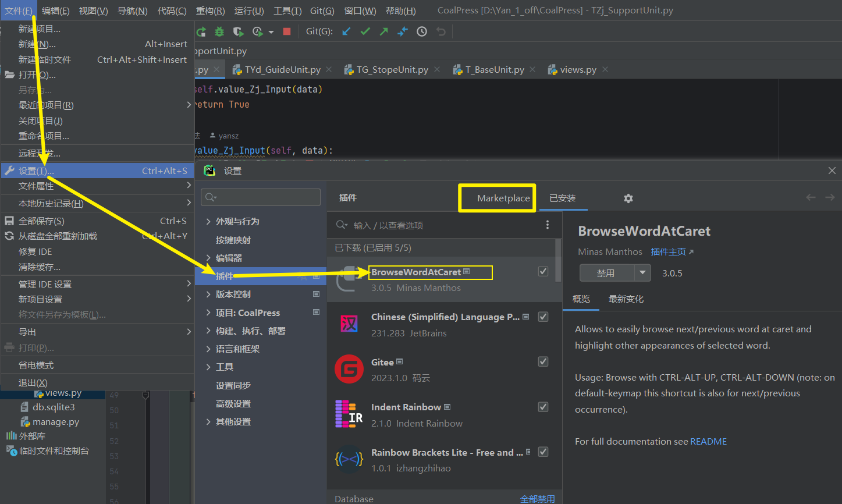Expand 工具 settings section
Image resolution: width=842 pixels, height=504 pixels.
coord(208,367)
